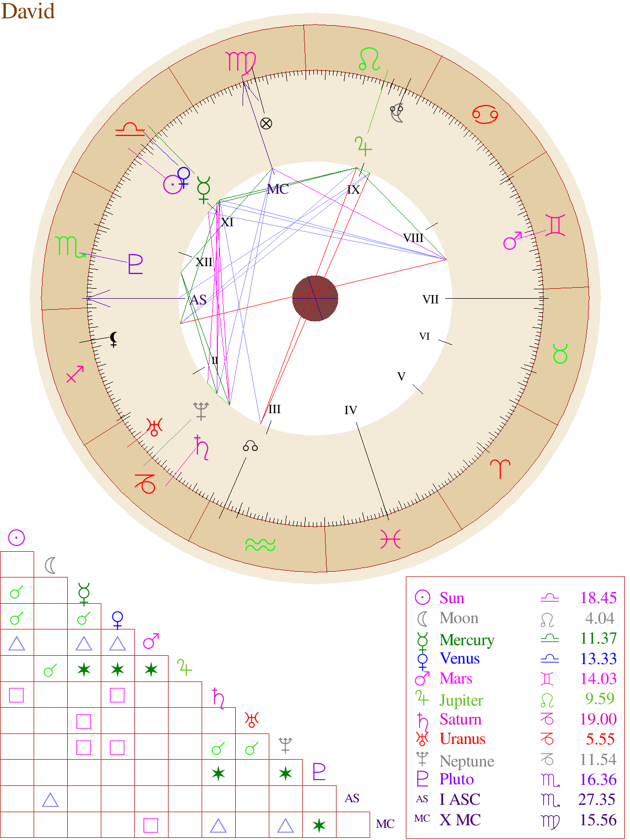This screenshot has width=630, height=840.
Task: Select the Gemini glyph on the outer ring
Action: click(556, 225)
